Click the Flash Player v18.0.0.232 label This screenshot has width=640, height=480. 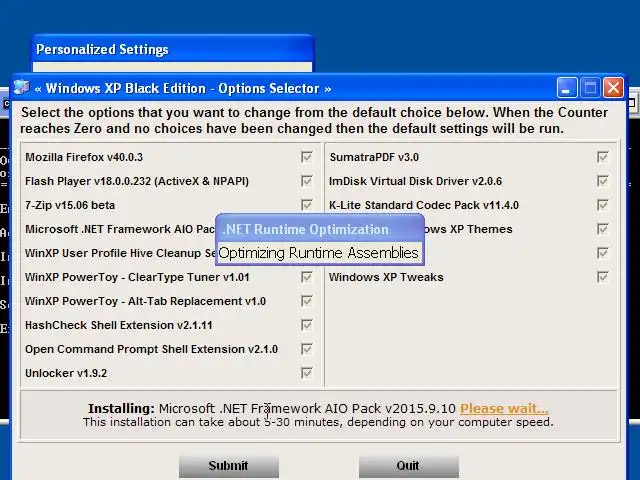(x=137, y=181)
